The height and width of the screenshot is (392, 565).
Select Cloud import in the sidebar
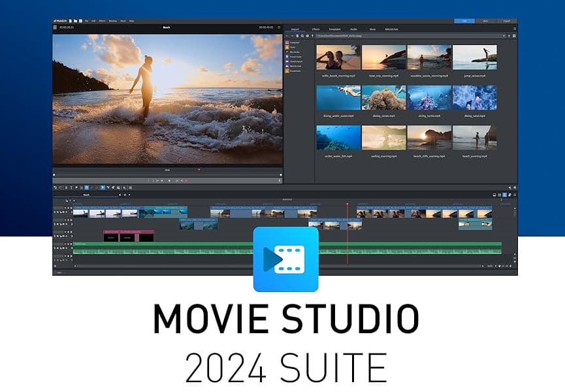point(294,61)
